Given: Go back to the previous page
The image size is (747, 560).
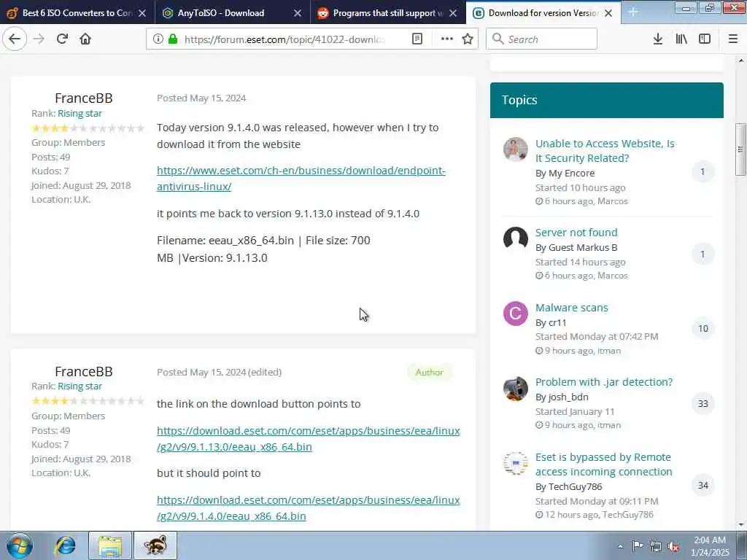Looking at the screenshot, I should tap(15, 39).
